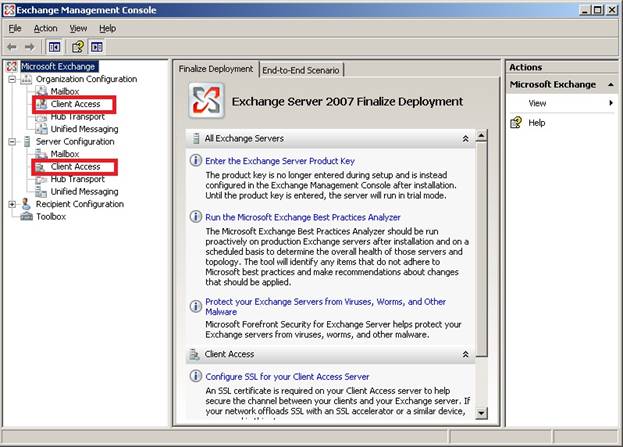Select Client Access under Organization Configuration
The image size is (623, 447).
click(75, 104)
